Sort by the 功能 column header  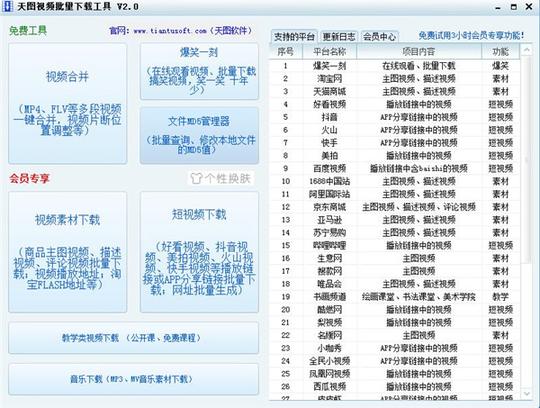pos(500,52)
